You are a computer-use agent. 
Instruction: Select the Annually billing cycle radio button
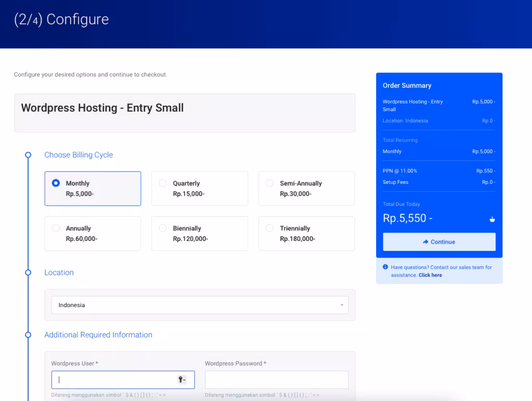pyautogui.click(x=56, y=228)
